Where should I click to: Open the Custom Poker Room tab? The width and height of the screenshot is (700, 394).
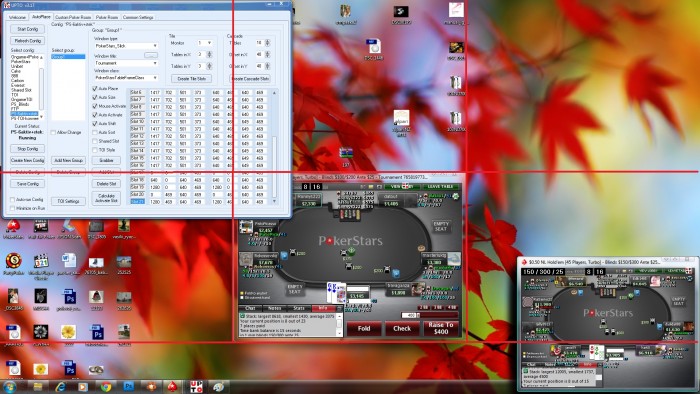(x=73, y=17)
